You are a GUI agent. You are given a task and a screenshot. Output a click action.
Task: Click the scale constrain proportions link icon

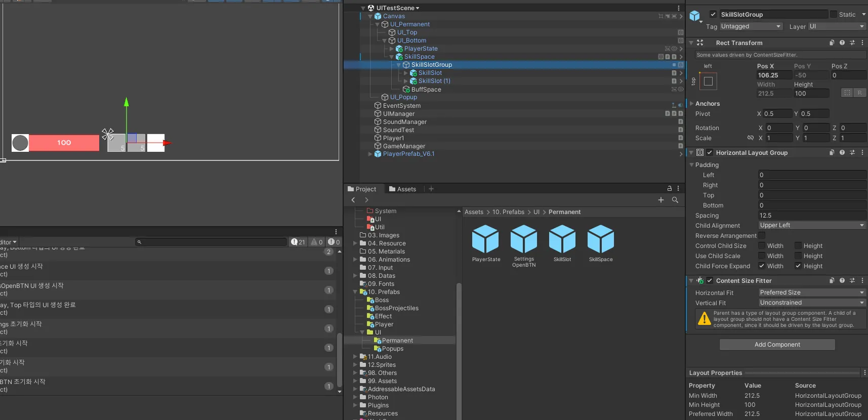(751, 138)
